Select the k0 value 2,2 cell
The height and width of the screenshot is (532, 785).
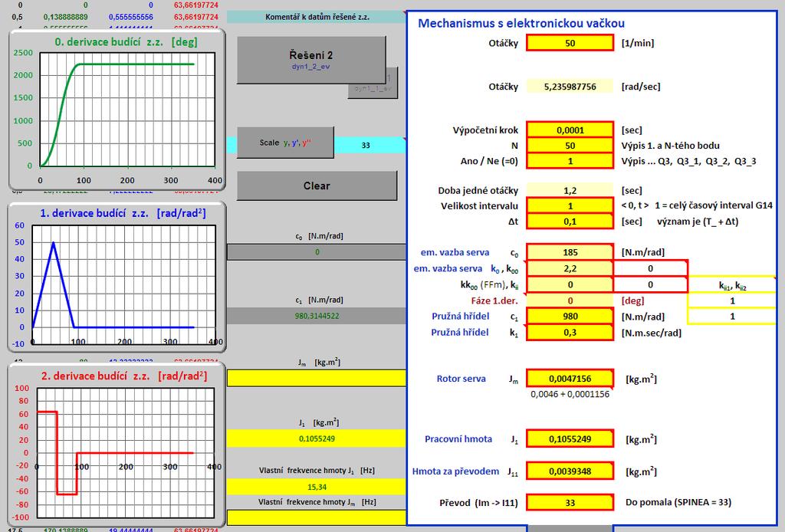click(x=570, y=268)
